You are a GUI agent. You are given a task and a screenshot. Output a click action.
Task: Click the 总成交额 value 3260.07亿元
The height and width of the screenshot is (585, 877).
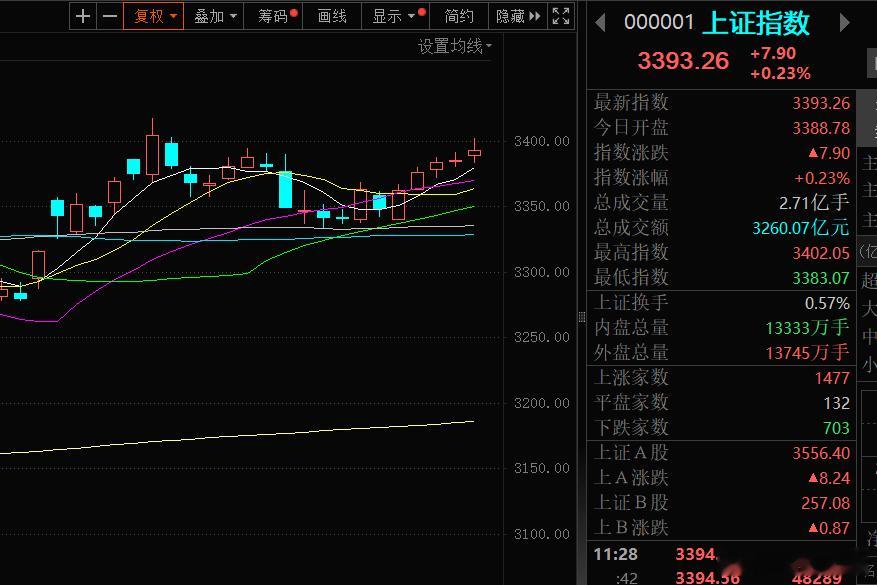[801, 228]
